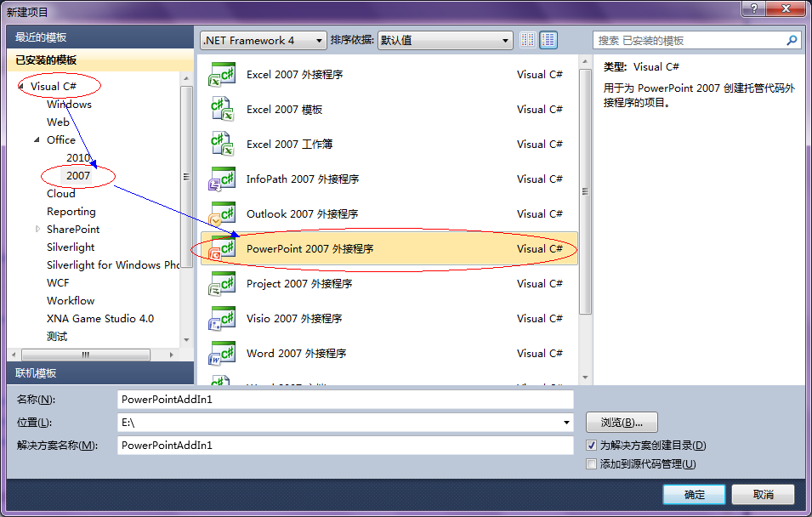Open the 排序依据 默认值 dropdown

(445, 41)
